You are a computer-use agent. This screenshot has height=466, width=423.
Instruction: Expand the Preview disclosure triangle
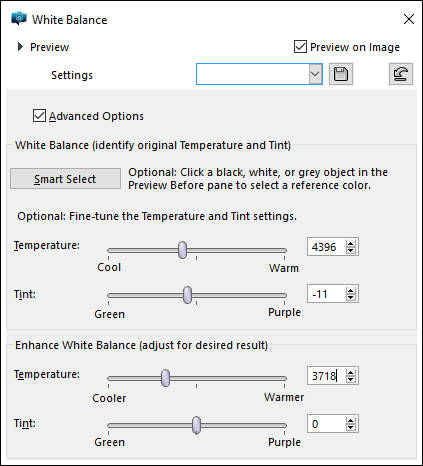(x=20, y=47)
